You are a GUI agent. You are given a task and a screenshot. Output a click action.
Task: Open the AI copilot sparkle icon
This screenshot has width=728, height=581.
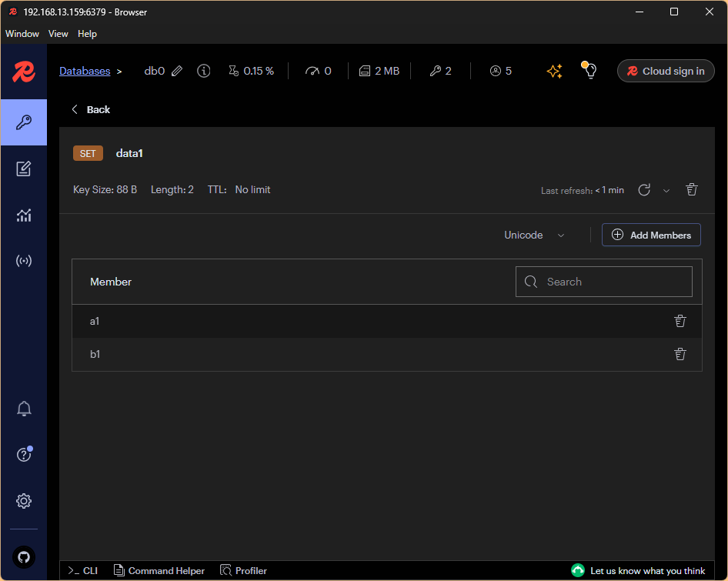(554, 71)
